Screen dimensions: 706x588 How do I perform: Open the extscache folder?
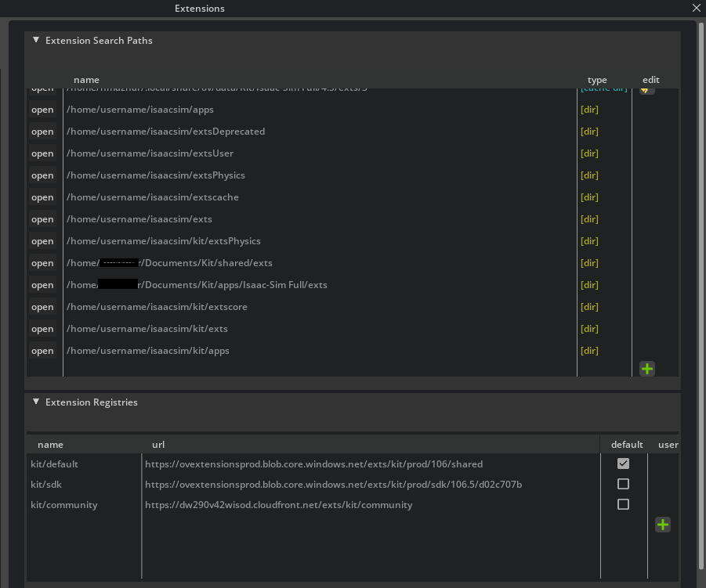click(x=42, y=197)
